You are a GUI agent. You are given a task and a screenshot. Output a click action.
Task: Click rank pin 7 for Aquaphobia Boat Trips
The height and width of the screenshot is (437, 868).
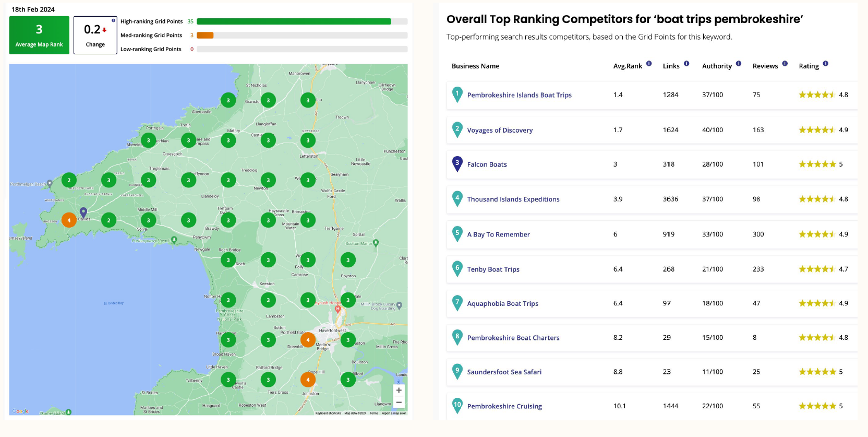(457, 303)
